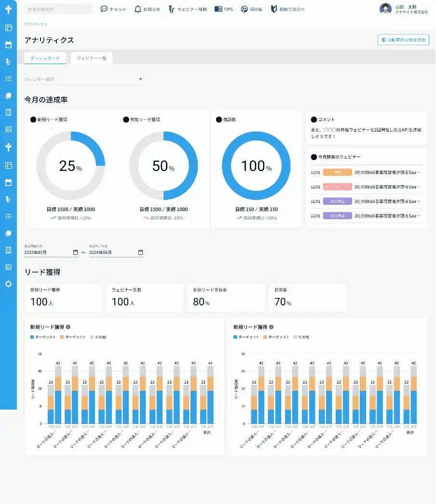Screen dimensions: 436x504
Task: Open end month 2024年06月 calendar picker
Action: point(141,252)
